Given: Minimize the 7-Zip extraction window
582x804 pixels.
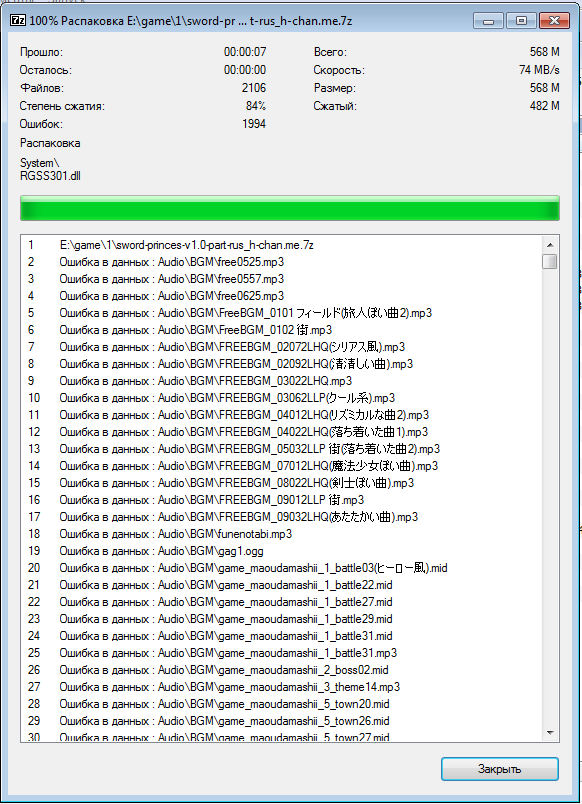Looking at the screenshot, I should tap(489, 21).
